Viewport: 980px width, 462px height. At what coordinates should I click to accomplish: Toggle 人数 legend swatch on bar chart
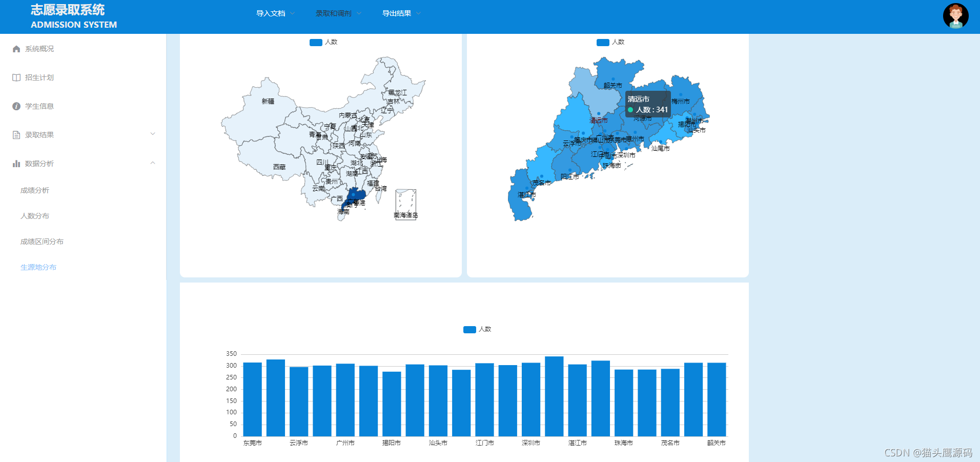[469, 329]
